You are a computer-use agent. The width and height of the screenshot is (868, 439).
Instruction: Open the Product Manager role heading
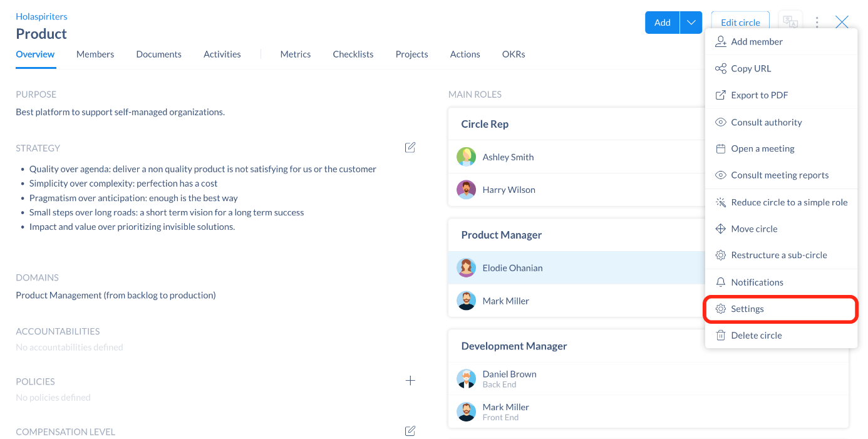coord(501,235)
